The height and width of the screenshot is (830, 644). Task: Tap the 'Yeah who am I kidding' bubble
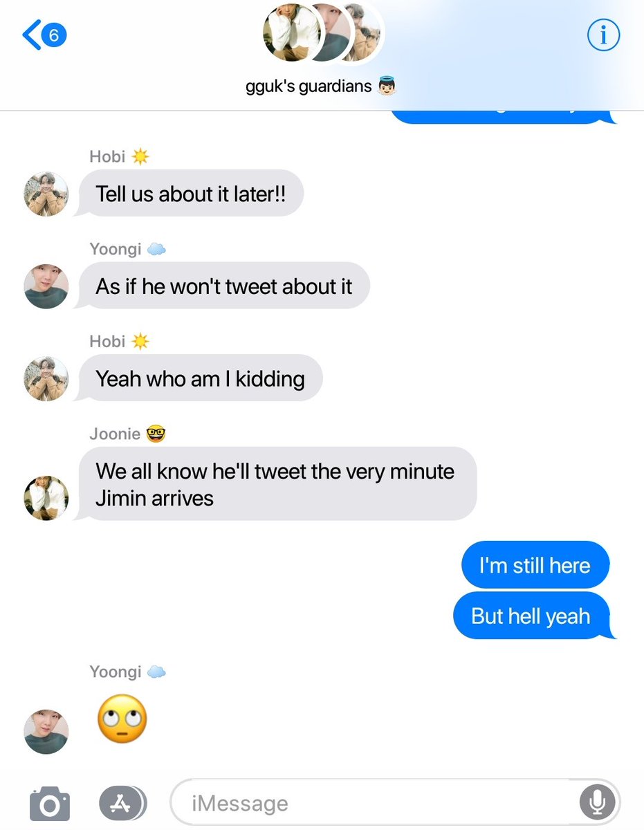point(199,378)
